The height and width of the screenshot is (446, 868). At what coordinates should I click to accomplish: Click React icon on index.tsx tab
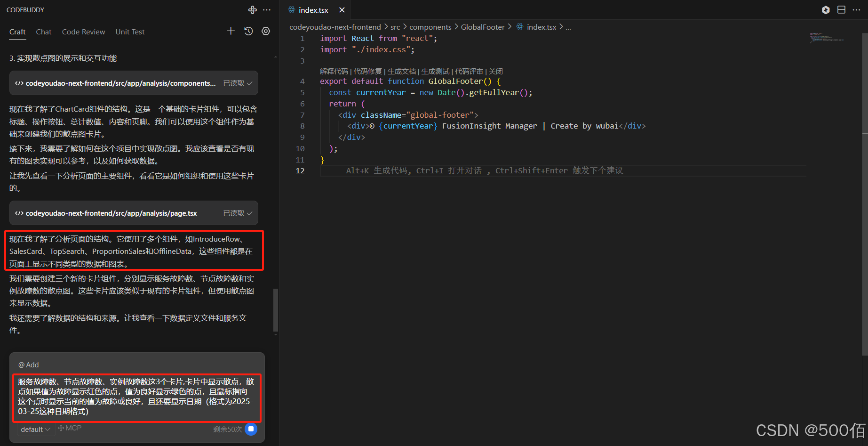(x=292, y=10)
